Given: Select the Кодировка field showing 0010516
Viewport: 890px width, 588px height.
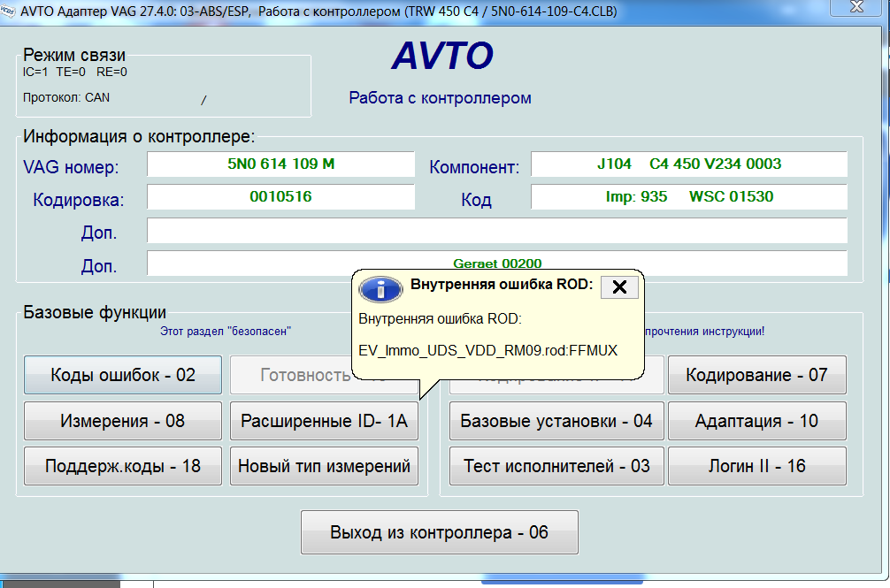Looking at the screenshot, I should [x=280, y=196].
